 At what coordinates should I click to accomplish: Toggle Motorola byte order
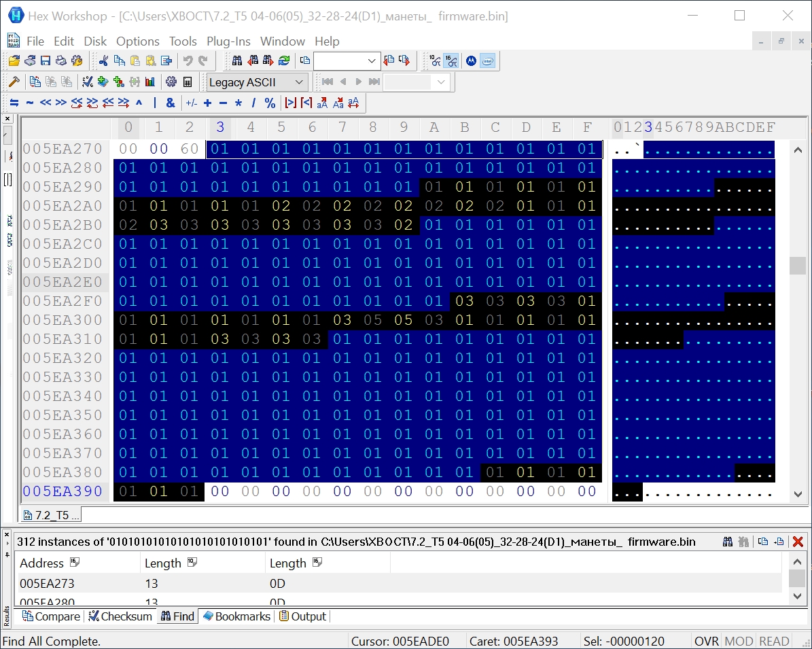tap(470, 61)
